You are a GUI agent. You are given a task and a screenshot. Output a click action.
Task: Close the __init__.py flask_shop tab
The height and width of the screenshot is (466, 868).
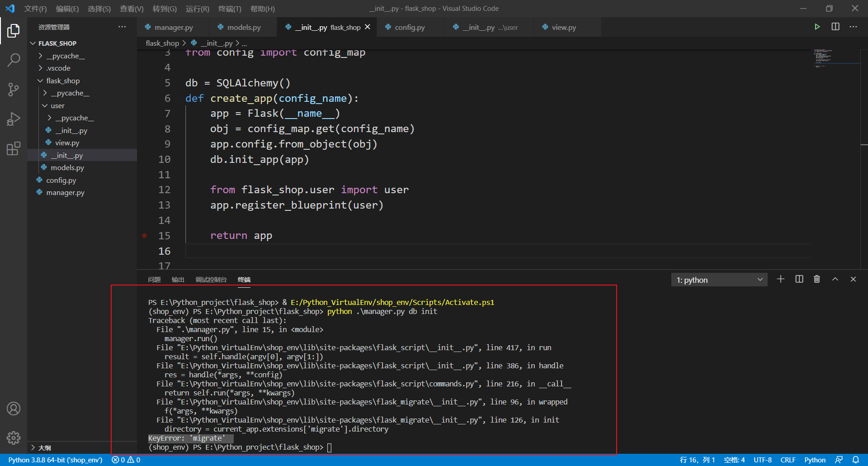pos(368,27)
